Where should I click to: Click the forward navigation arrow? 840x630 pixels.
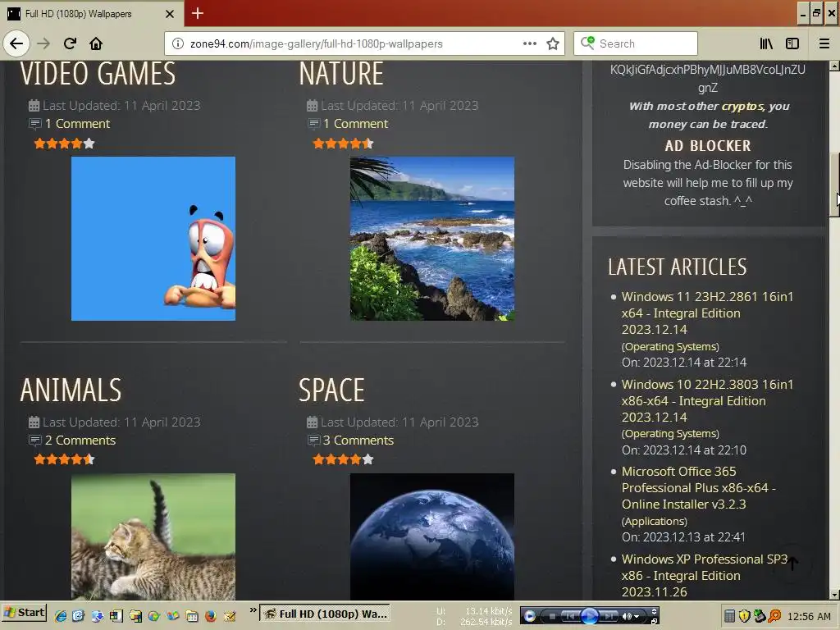(x=44, y=43)
